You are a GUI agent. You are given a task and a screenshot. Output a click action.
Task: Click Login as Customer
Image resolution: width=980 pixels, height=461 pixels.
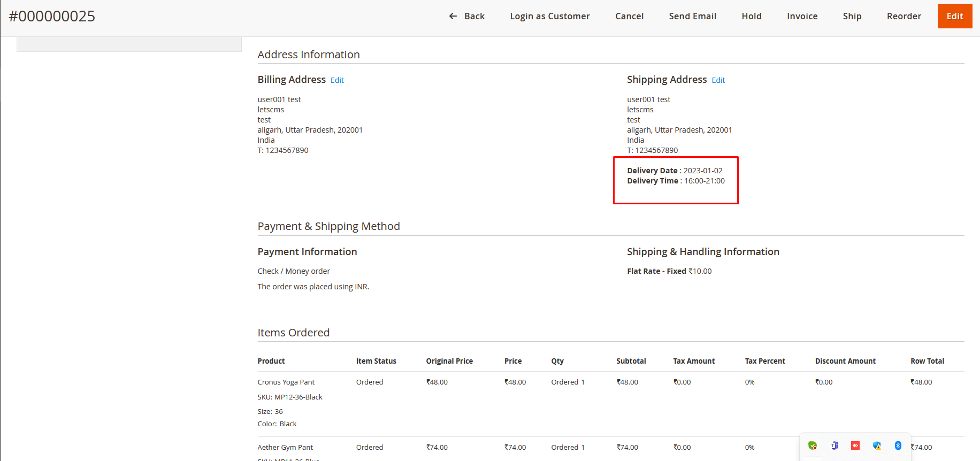click(x=549, y=16)
